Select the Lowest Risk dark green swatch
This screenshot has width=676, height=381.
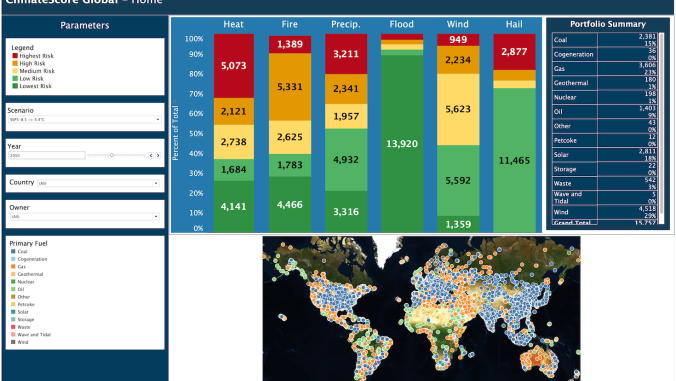[15, 86]
